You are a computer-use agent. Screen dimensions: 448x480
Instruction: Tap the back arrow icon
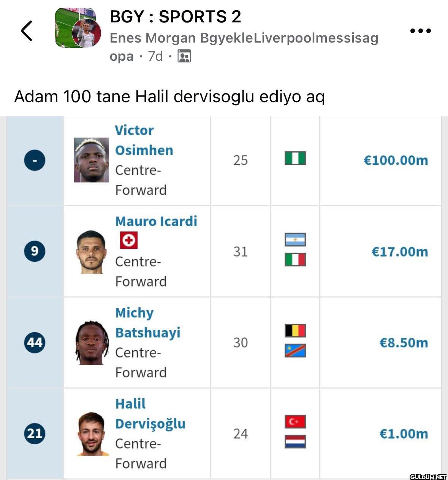pyautogui.click(x=27, y=31)
